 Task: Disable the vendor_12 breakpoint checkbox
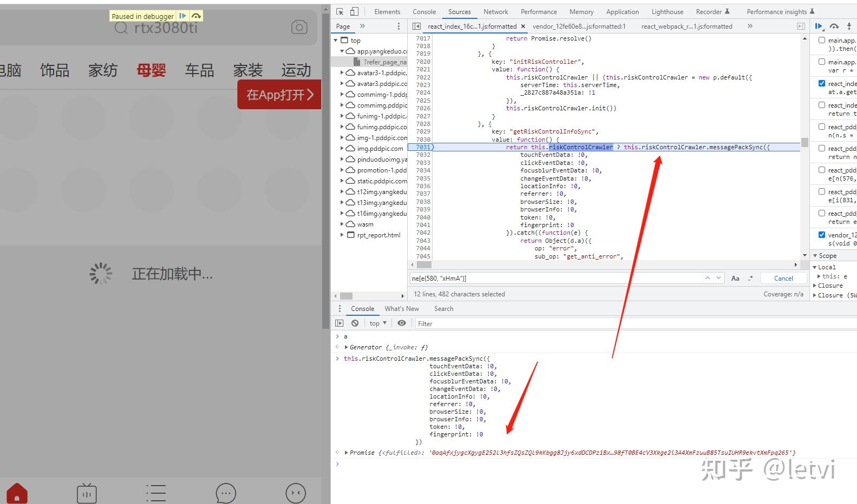tap(822, 235)
